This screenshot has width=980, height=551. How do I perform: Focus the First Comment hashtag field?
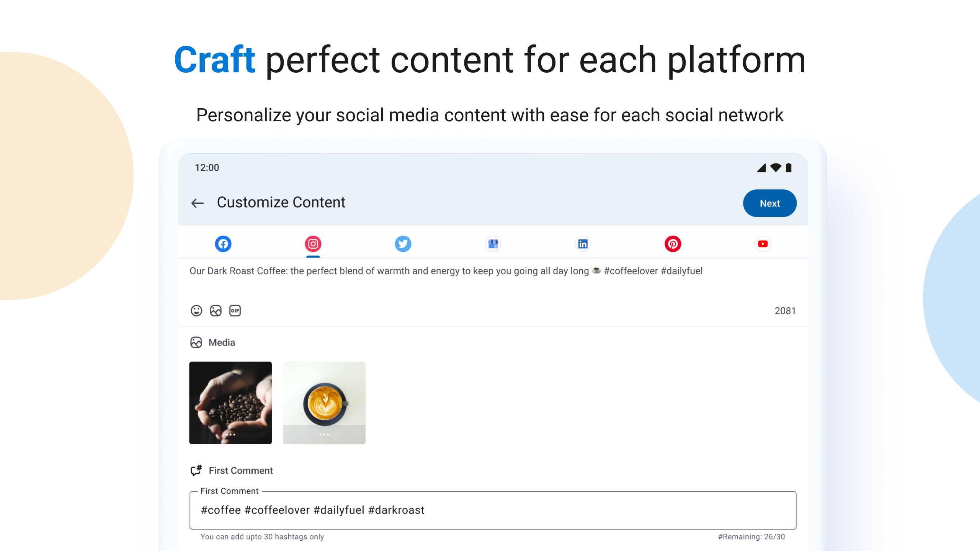tap(493, 510)
